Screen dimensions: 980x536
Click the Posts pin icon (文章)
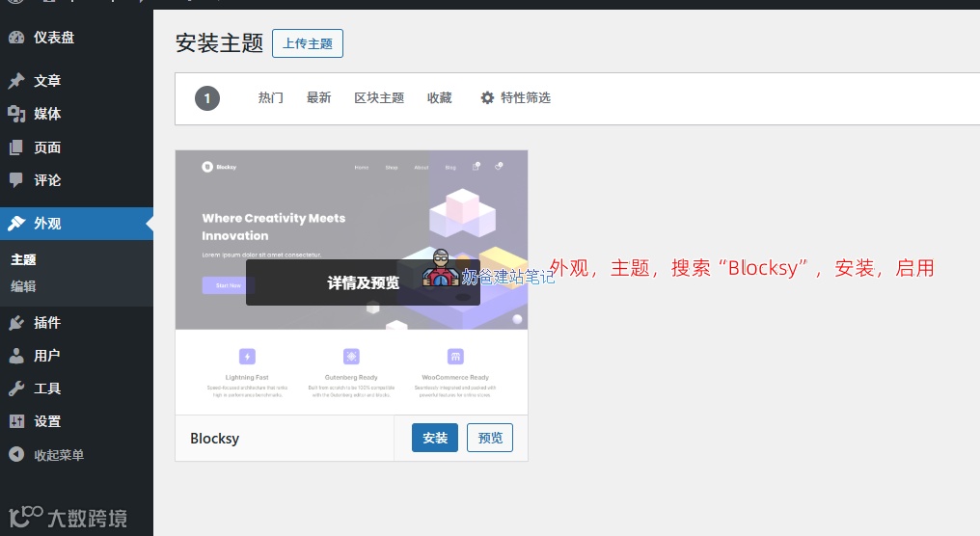tap(16, 81)
